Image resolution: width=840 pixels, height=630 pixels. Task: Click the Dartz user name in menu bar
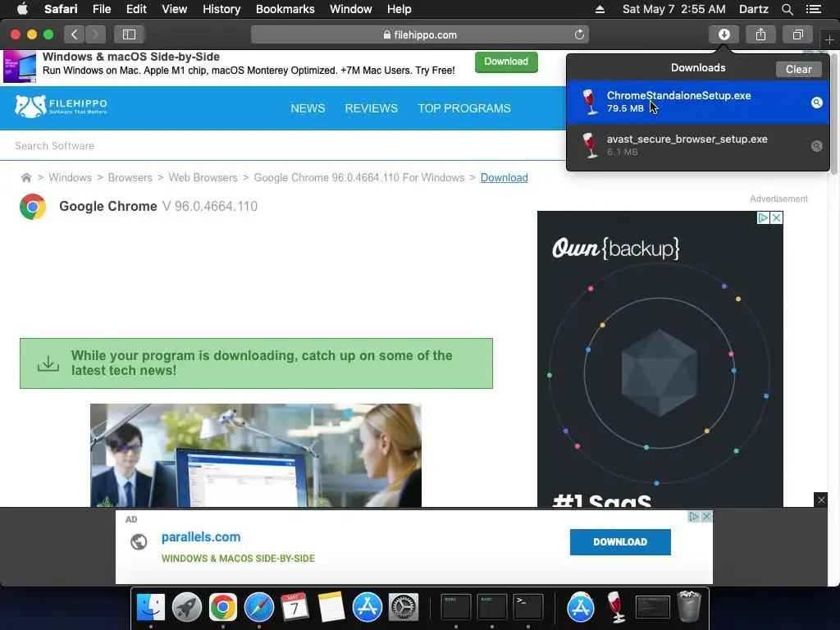pyautogui.click(x=753, y=9)
